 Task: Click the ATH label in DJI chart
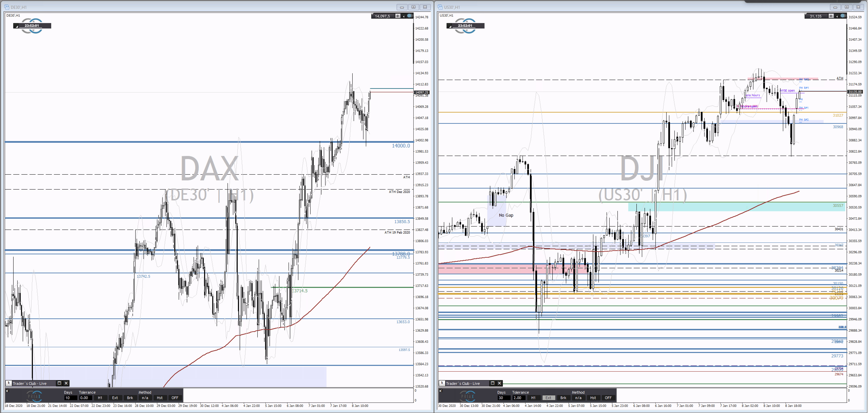pyautogui.click(x=840, y=78)
